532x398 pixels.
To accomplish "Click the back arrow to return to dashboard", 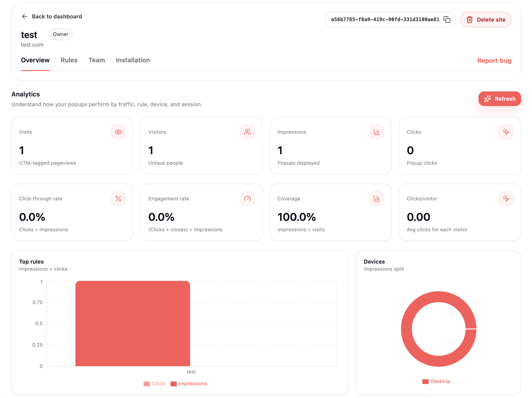I will [24, 16].
